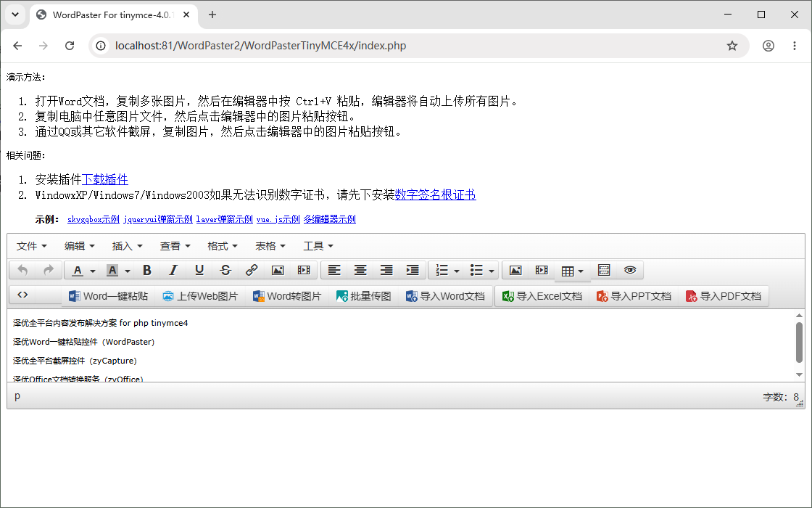This screenshot has height=508, width=812.
Task: Open numbered list style dropdown arrow
Action: tap(457, 271)
